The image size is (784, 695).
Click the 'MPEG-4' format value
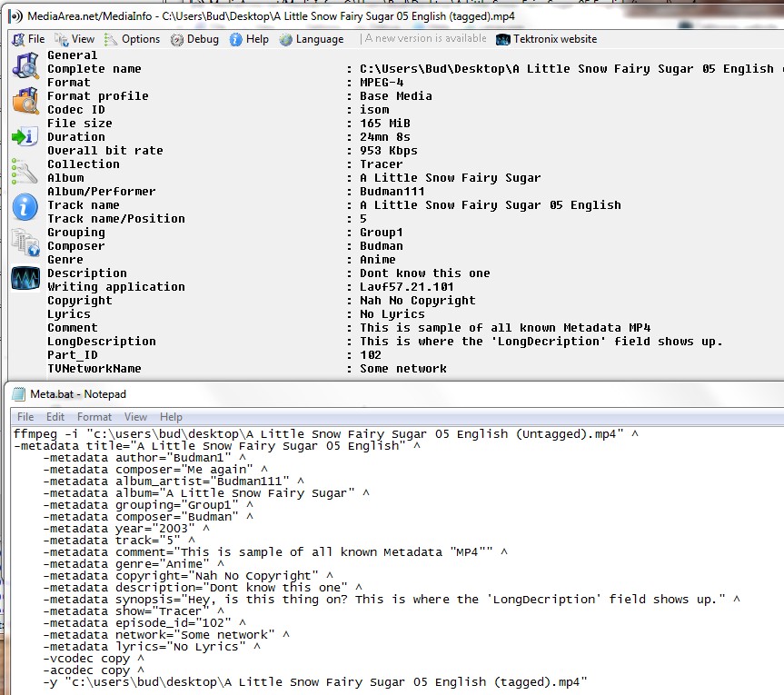[382, 82]
